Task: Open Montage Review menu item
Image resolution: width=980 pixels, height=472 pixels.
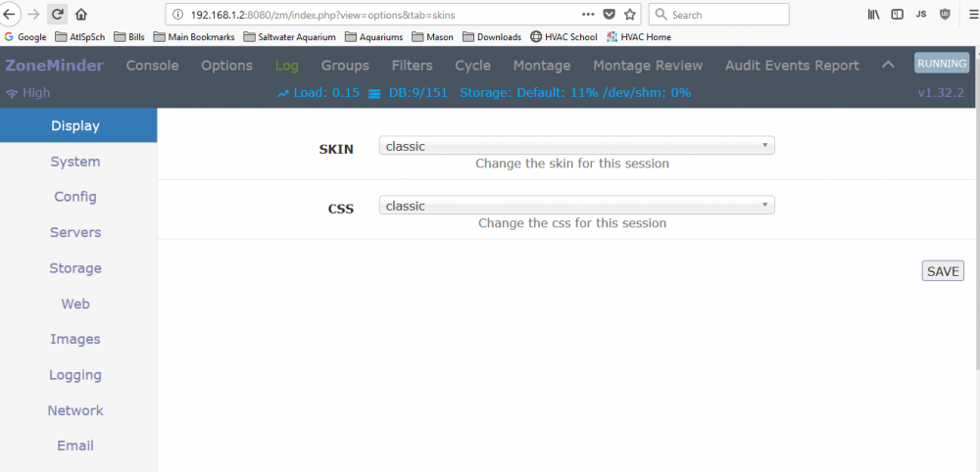Action: pyautogui.click(x=648, y=65)
